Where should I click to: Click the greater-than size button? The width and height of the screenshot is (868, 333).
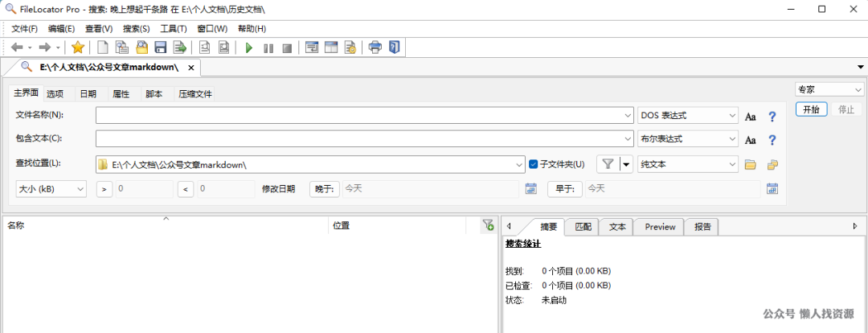[104, 189]
